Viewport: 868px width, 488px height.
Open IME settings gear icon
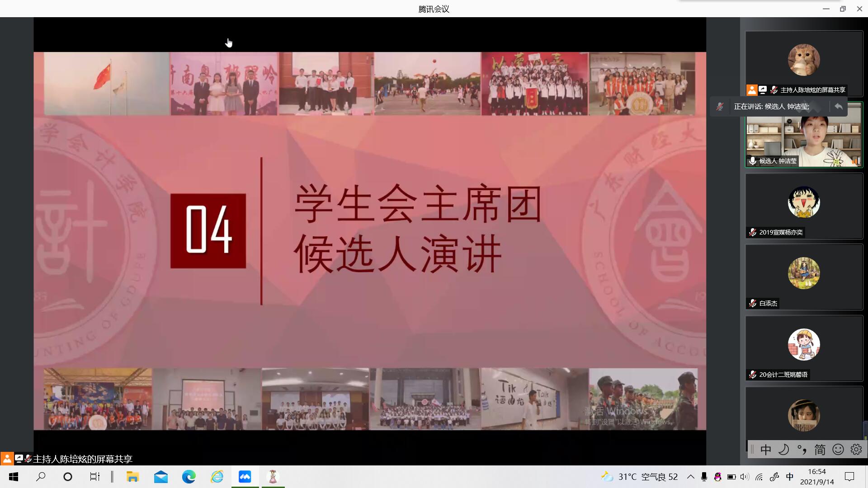coord(856,449)
